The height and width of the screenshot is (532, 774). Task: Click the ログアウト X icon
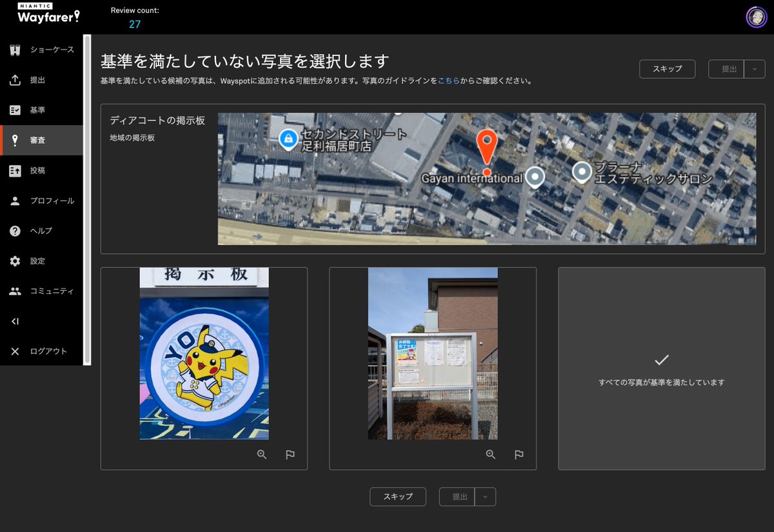click(15, 351)
